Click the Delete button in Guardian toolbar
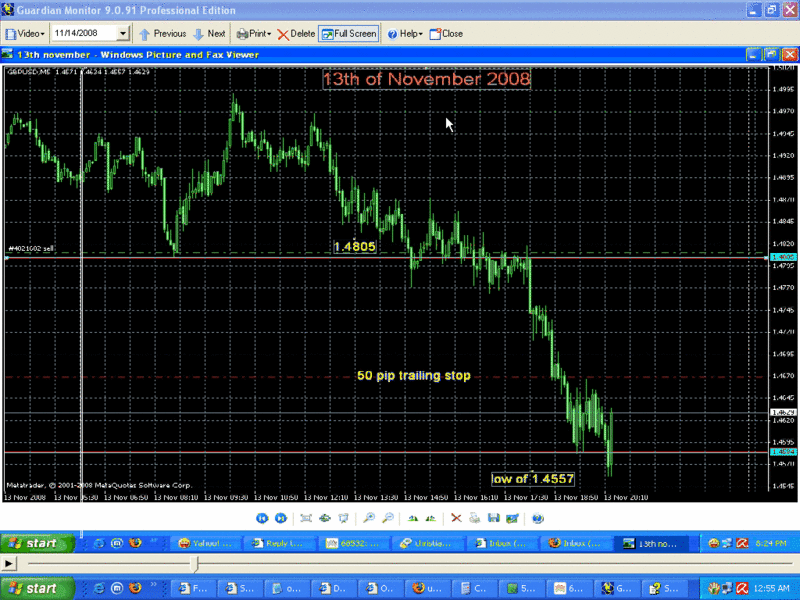Screen dimensions: 800x600 point(295,33)
